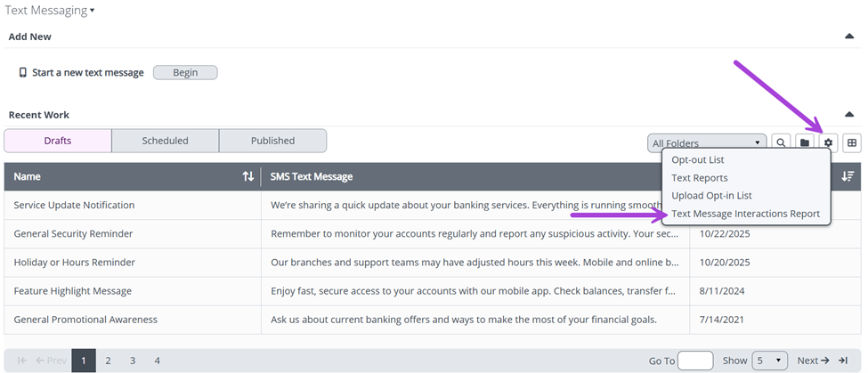Click the settings gear icon

(x=828, y=142)
